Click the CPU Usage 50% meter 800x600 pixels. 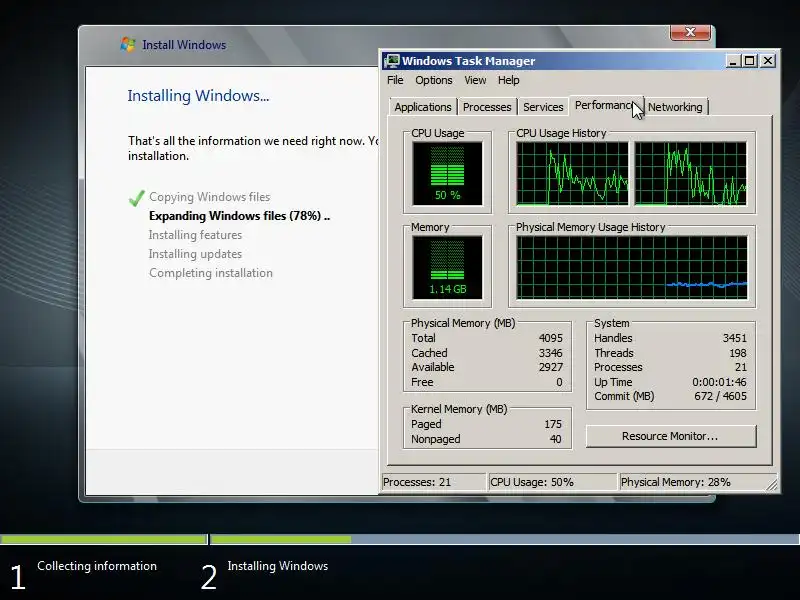[x=447, y=173]
